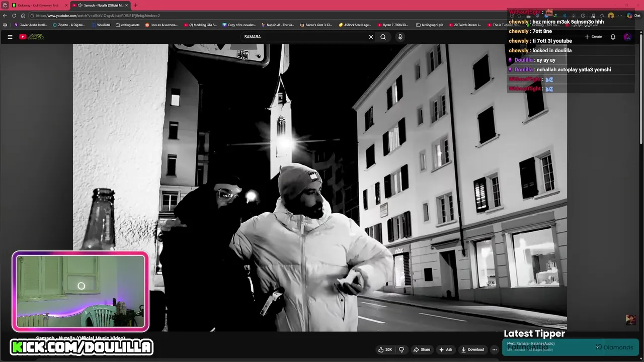
Task: Open Clavier Arabe Intell... bookmark
Action: point(31,25)
